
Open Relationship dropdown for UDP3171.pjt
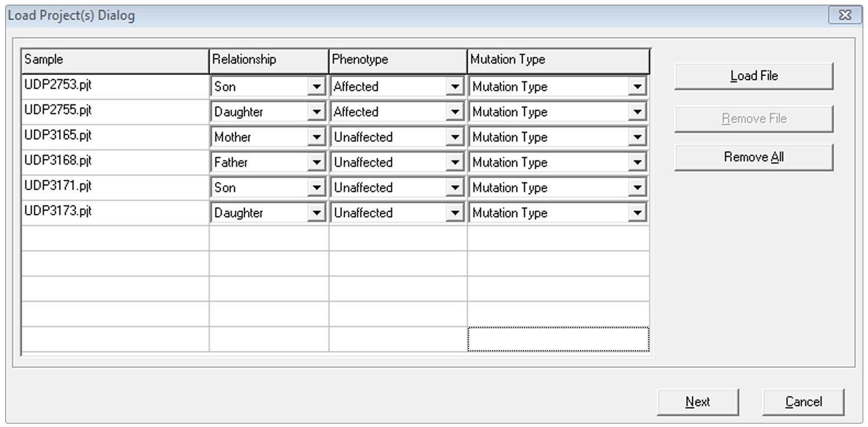316,188
